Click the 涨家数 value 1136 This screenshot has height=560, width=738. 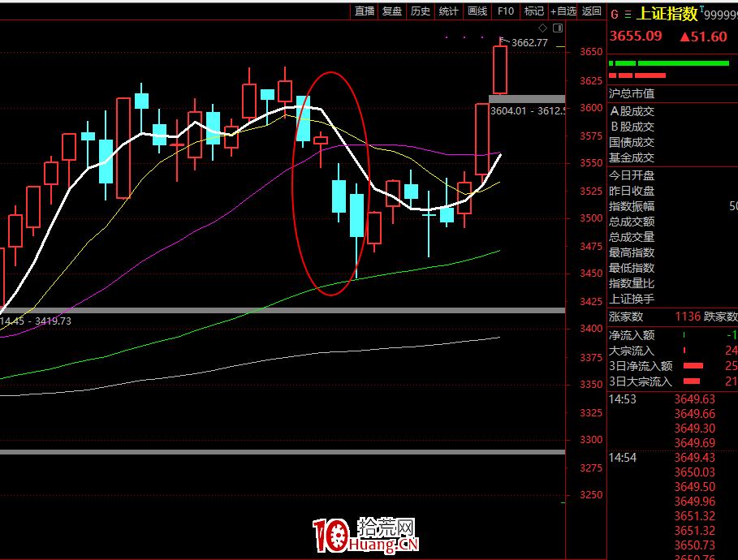(688, 317)
